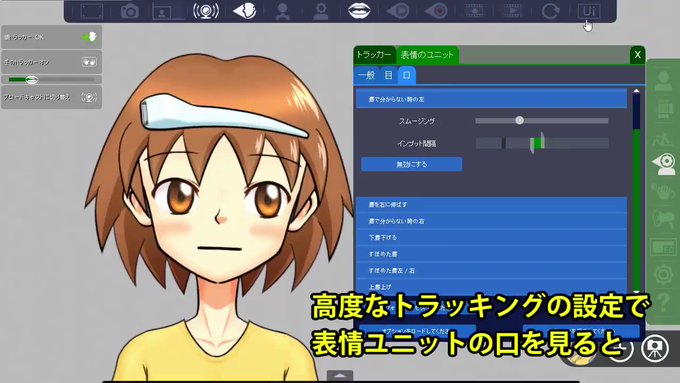Click the circular refresh arrow icon

click(x=550, y=11)
